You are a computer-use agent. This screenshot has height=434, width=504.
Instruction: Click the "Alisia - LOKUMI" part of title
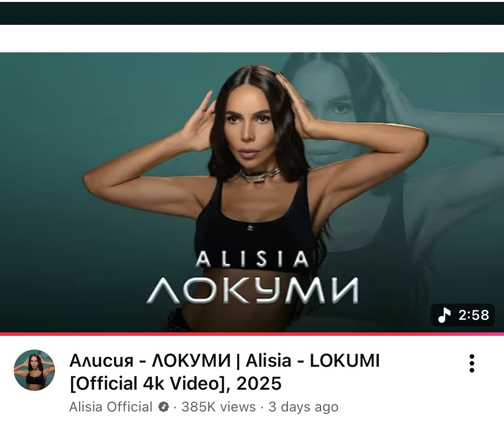(x=313, y=361)
